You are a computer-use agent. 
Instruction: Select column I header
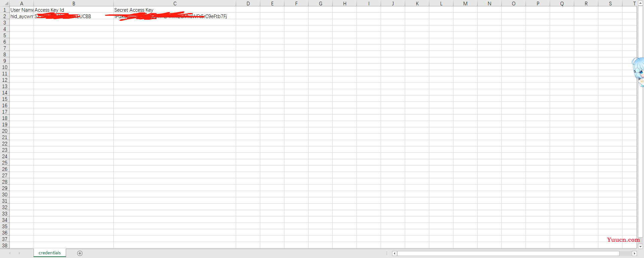pyautogui.click(x=369, y=3)
